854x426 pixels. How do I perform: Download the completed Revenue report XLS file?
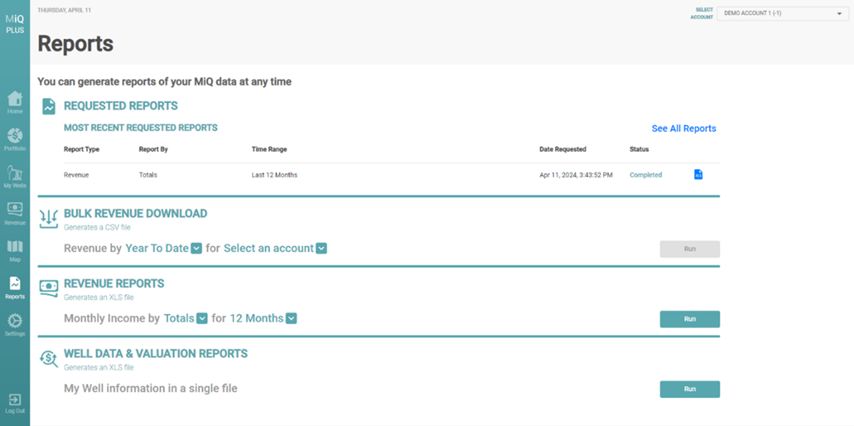[x=698, y=174]
